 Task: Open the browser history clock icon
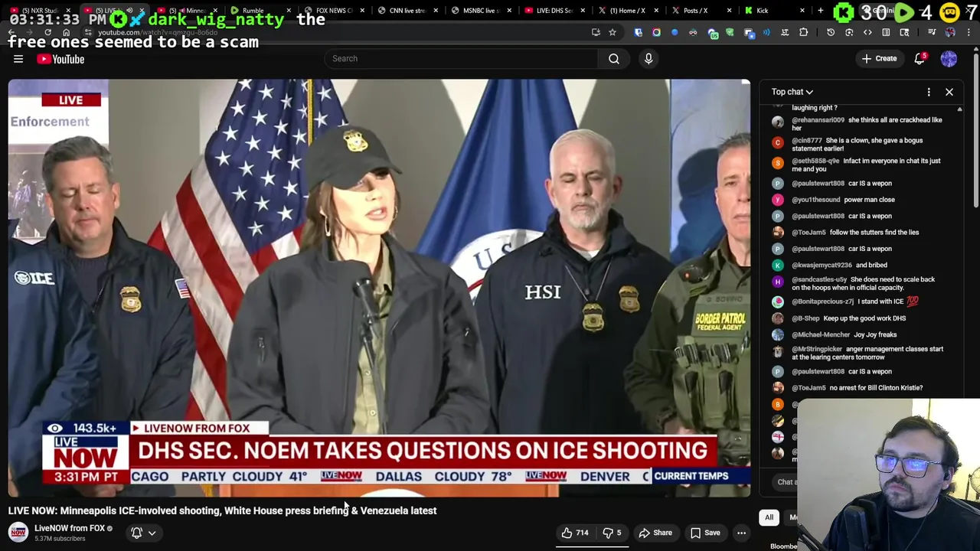point(831,32)
